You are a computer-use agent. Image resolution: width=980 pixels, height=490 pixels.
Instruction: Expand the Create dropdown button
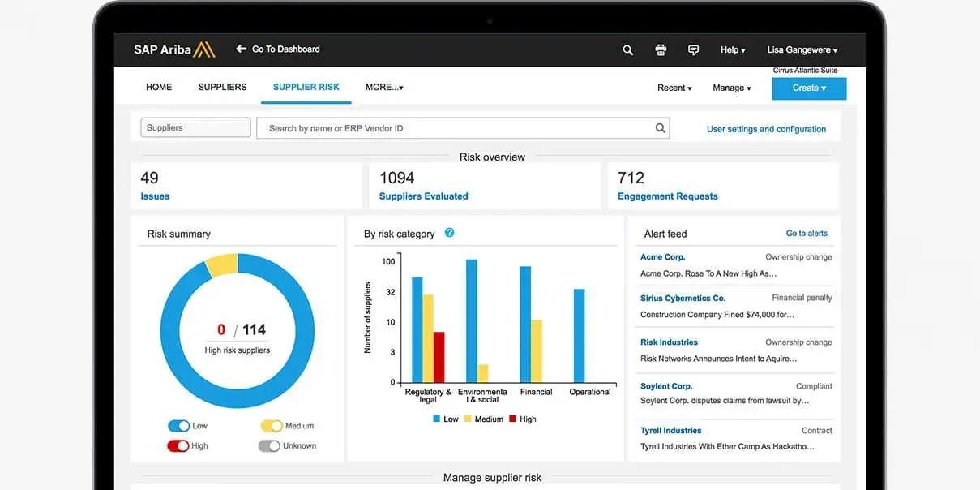809,88
